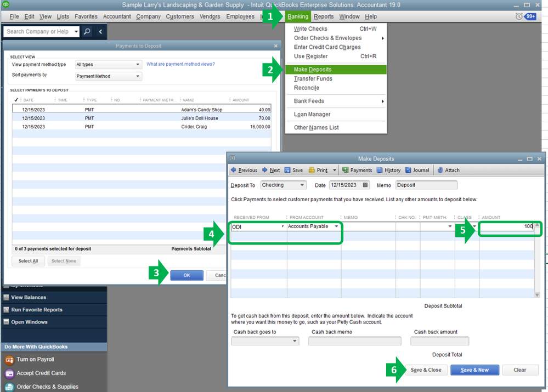Expand Bank Feeds submenu

[x=336, y=101]
